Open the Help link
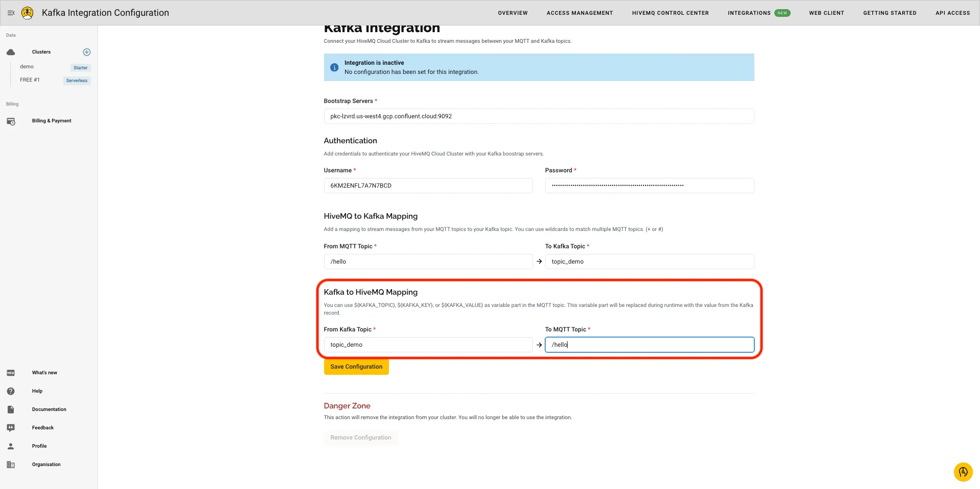The width and height of the screenshot is (980, 489). [37, 391]
